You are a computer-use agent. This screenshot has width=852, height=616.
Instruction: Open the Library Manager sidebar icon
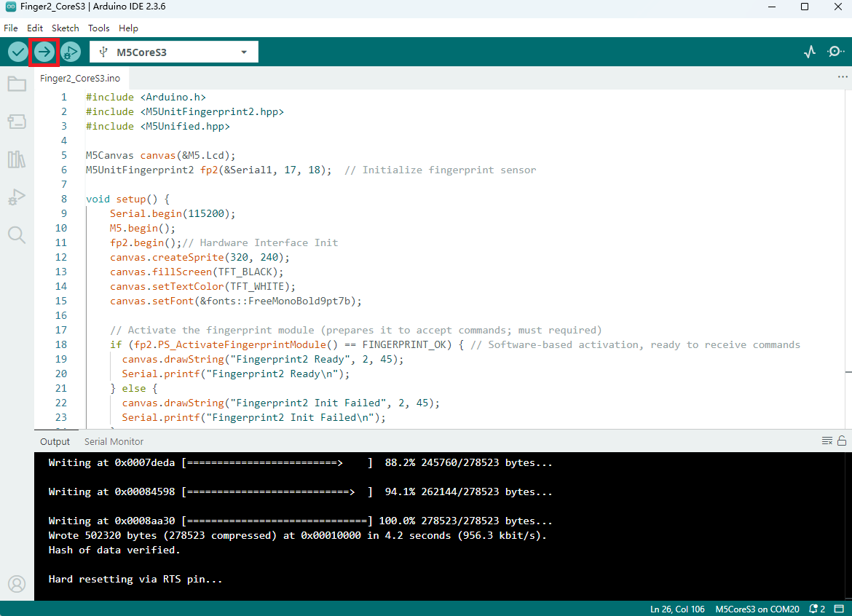pos(17,159)
